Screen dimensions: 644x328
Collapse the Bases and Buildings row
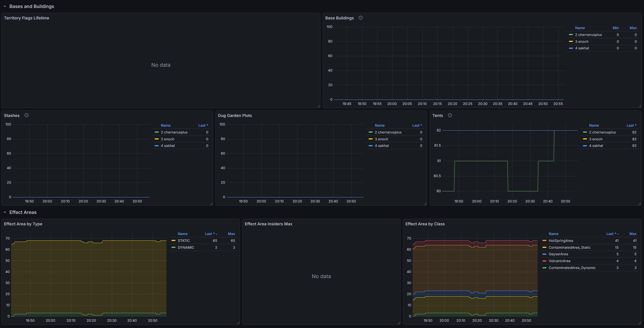[x=5, y=6]
